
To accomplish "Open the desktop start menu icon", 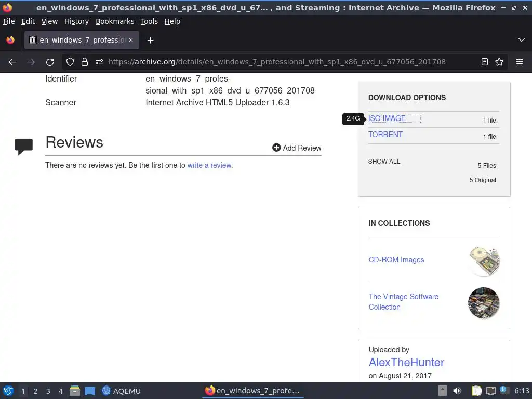I will [8, 391].
